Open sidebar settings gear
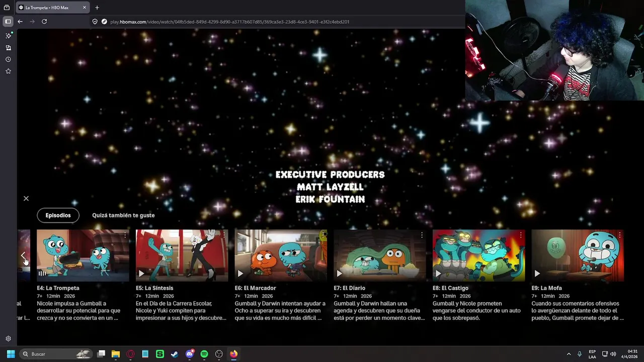This screenshot has width=644, height=362. click(x=8, y=339)
